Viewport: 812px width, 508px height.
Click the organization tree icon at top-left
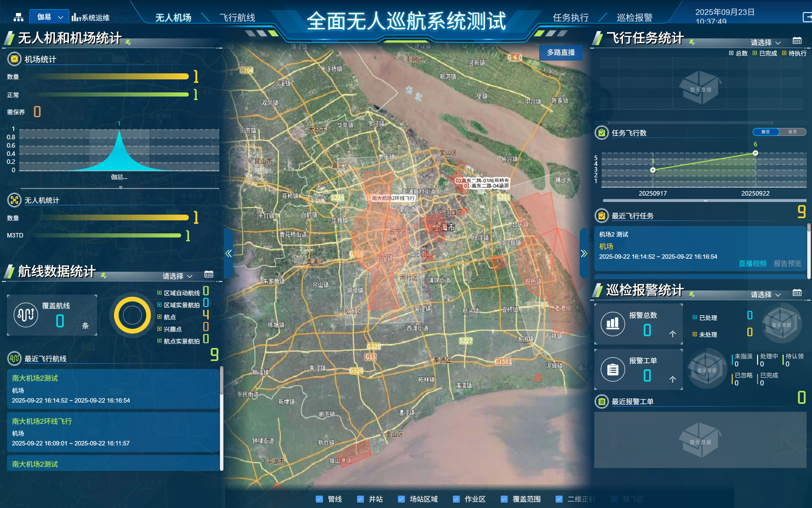click(18, 17)
